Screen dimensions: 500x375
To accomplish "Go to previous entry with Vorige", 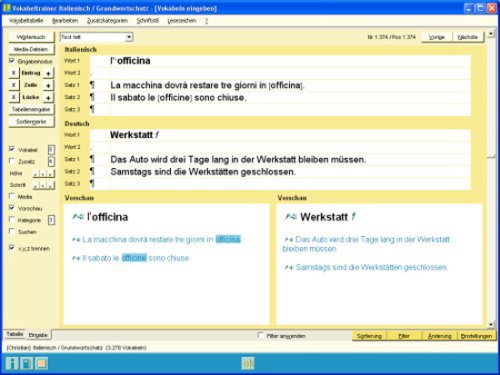I will (x=436, y=37).
